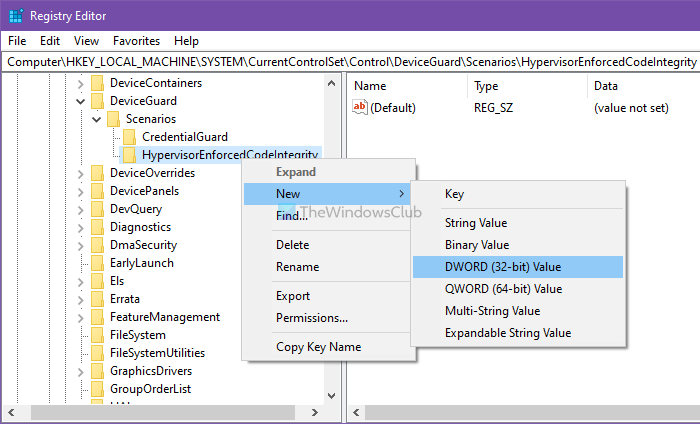Screen dimensions: 700x424
Task: Open the View menu
Action: pos(86,41)
